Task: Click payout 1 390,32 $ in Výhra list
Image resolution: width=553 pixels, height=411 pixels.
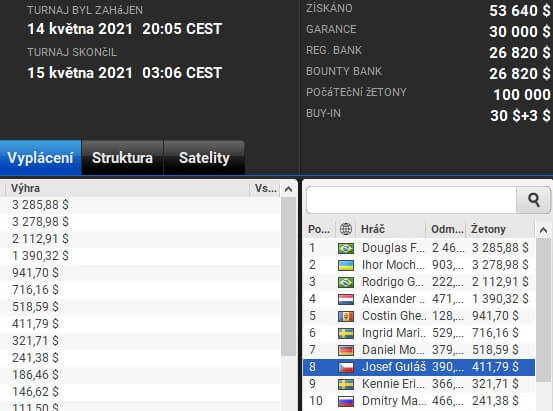Action: click(x=40, y=256)
